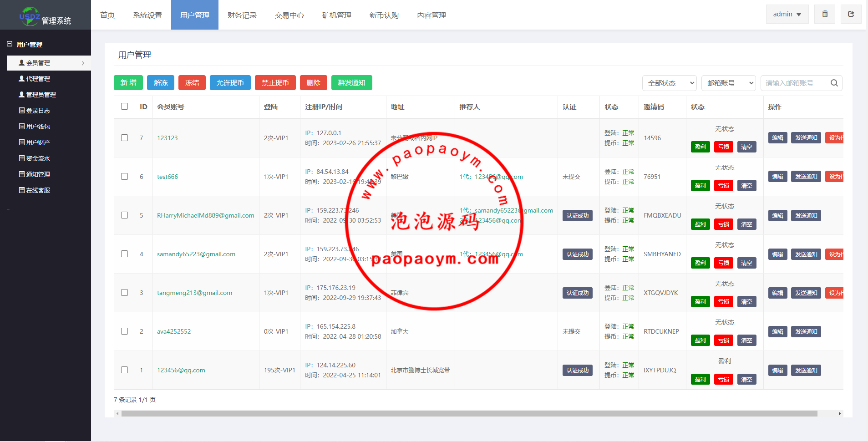This screenshot has width=868, height=442.
Task: Check the row for tangmeng213@gmail.com
Action: (124, 292)
